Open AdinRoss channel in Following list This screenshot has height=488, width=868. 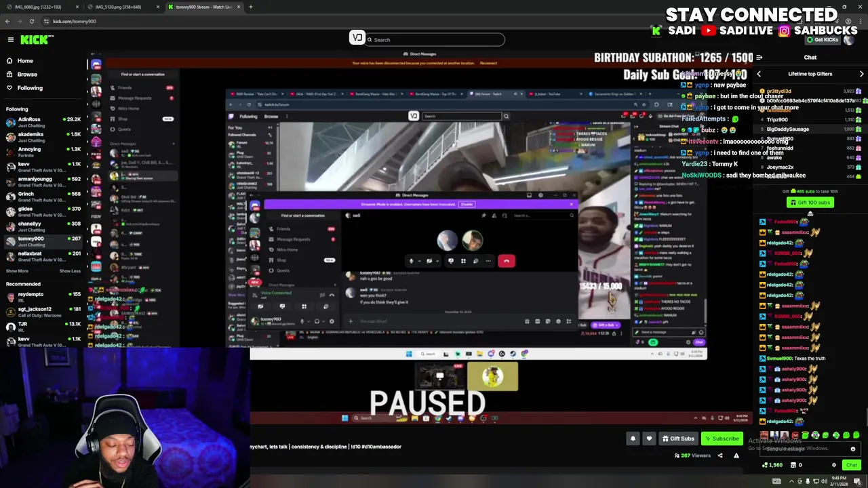42,122
